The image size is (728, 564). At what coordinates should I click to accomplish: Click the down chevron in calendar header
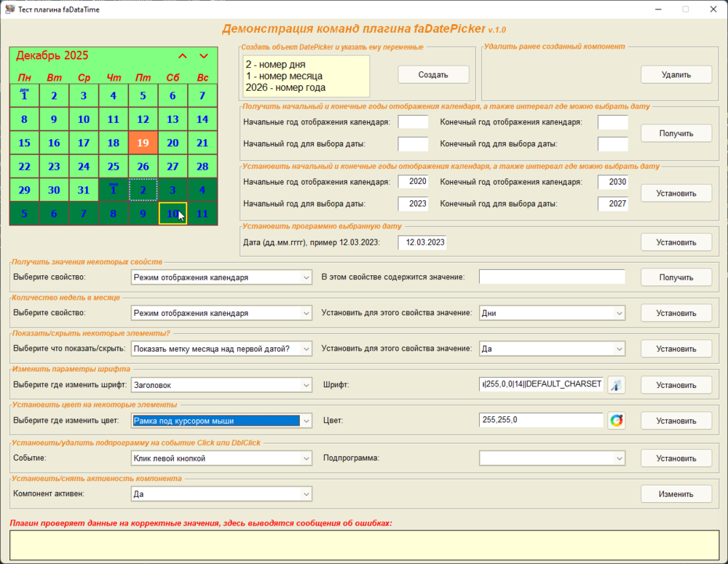click(204, 56)
